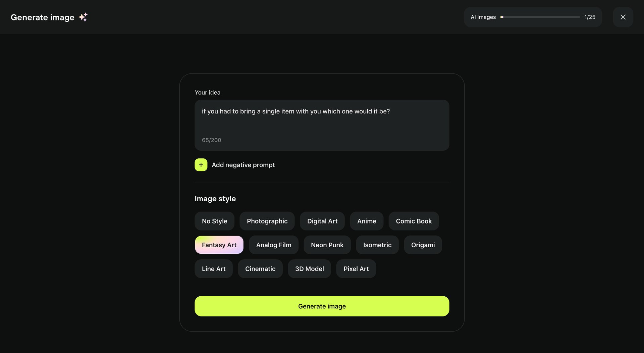Viewport: 644px width, 353px height.
Task: Choose the Line Art style
Action: [214, 268]
